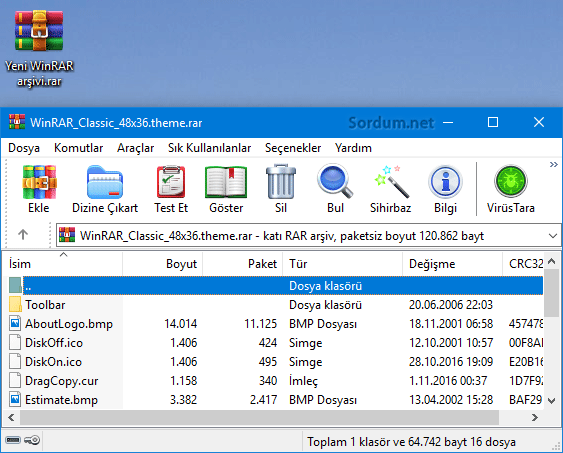
Task: Click the AboutLogo.bmp file icon
Action: 15,323
